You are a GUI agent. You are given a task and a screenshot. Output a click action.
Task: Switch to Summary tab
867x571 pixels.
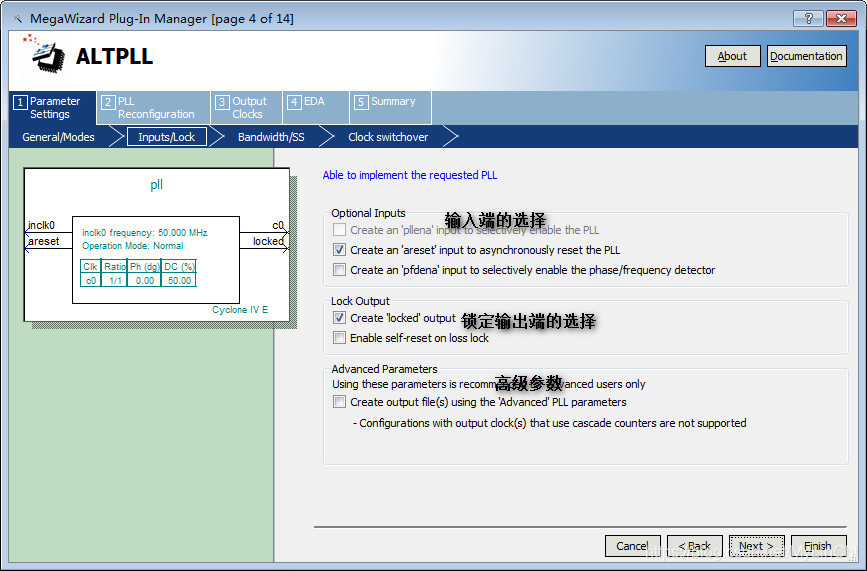coord(390,107)
